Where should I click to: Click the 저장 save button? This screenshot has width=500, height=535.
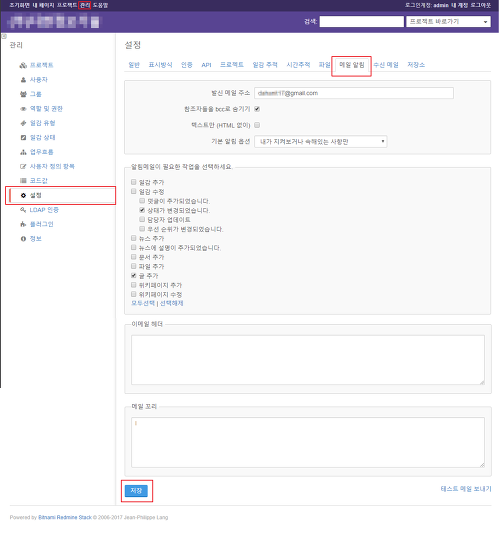pyautogui.click(x=136, y=491)
